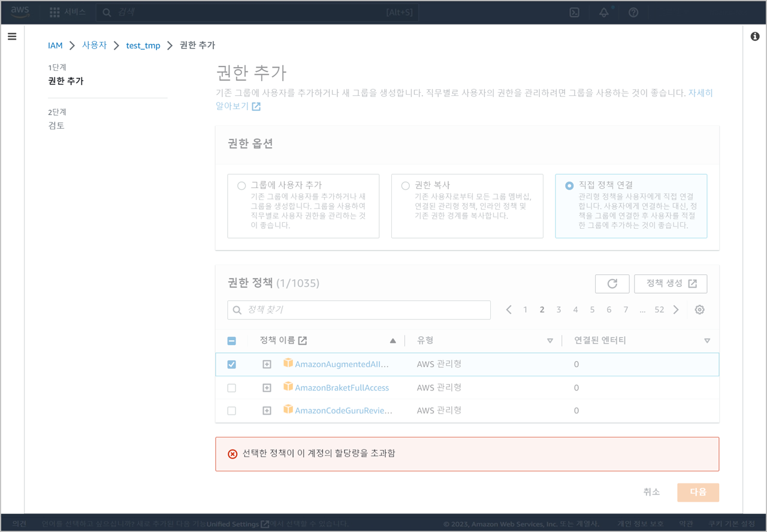This screenshot has width=767, height=532.
Task: Sort by type column arrow
Action: click(x=550, y=341)
